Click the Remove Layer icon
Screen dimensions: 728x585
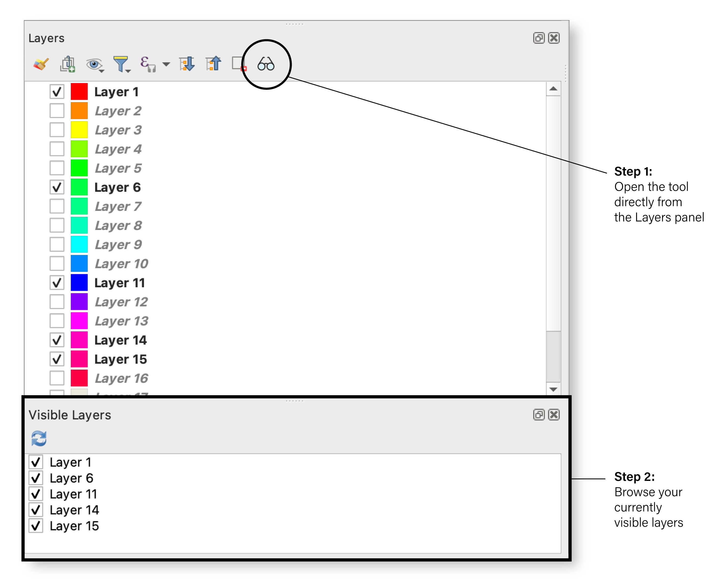(240, 64)
